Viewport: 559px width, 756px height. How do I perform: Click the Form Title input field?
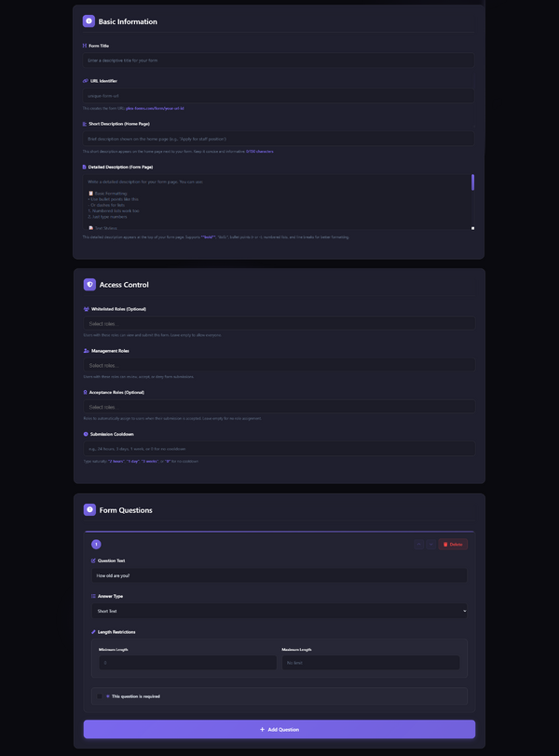(x=279, y=61)
